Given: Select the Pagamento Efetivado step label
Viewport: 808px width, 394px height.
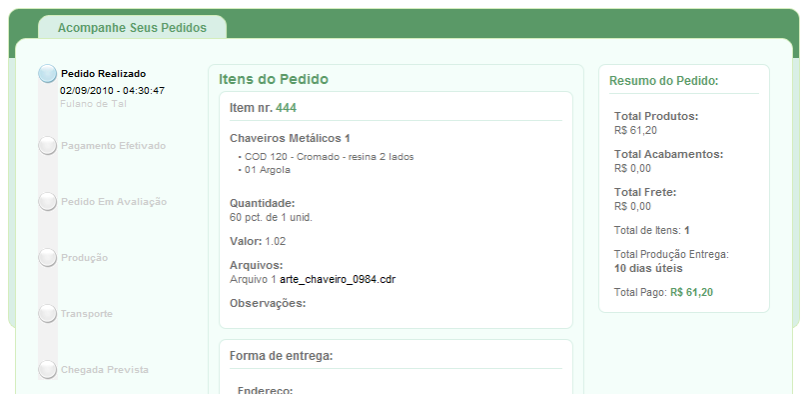Looking at the screenshot, I should (113, 146).
